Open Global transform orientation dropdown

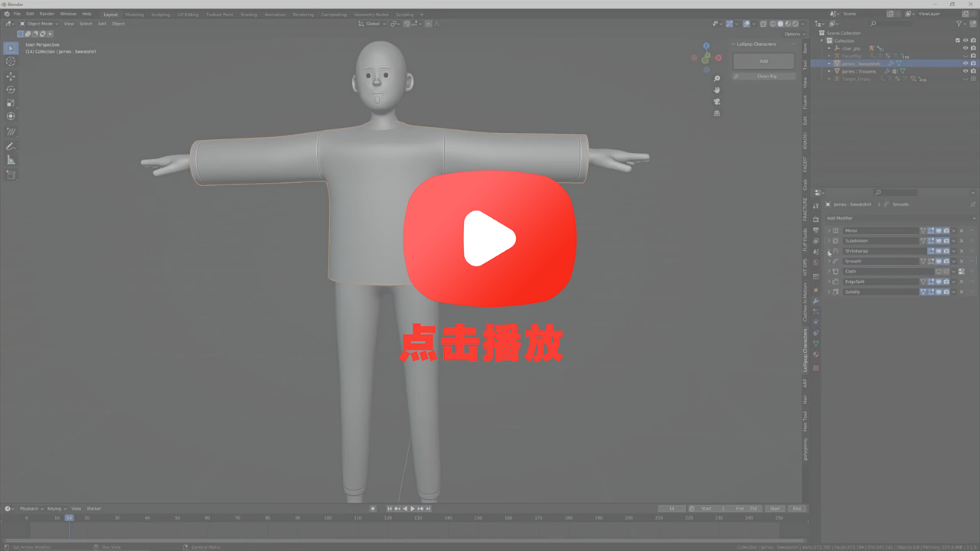[x=372, y=24]
